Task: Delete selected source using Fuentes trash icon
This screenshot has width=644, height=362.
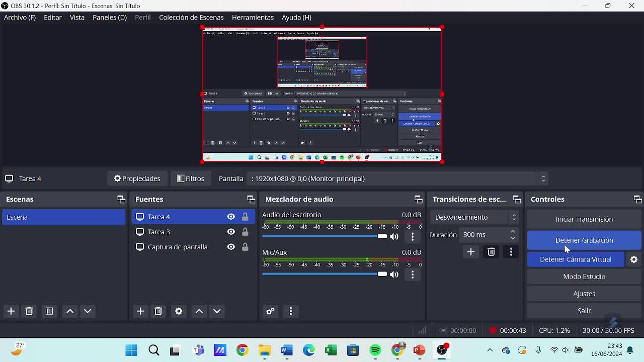Action: point(158,311)
